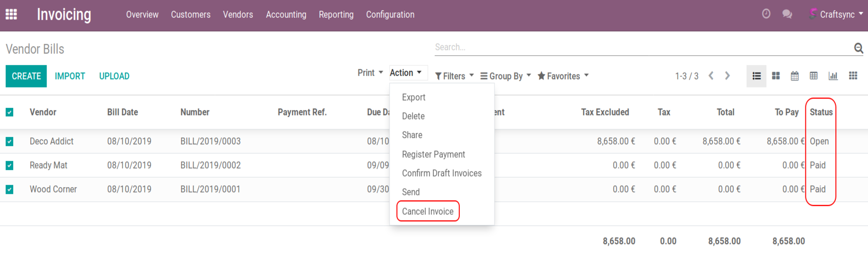Select Register Payment in Action menu
868x254 pixels.
(433, 155)
